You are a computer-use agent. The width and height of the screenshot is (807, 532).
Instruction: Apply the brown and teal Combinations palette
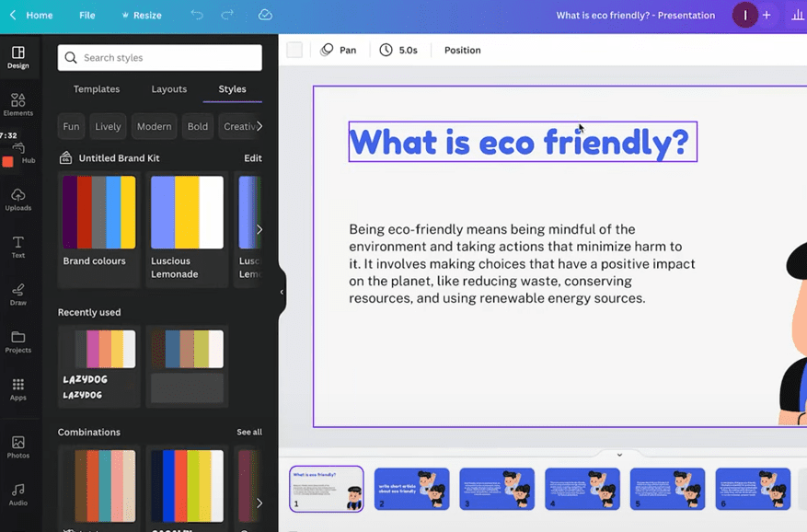pyautogui.click(x=98, y=486)
